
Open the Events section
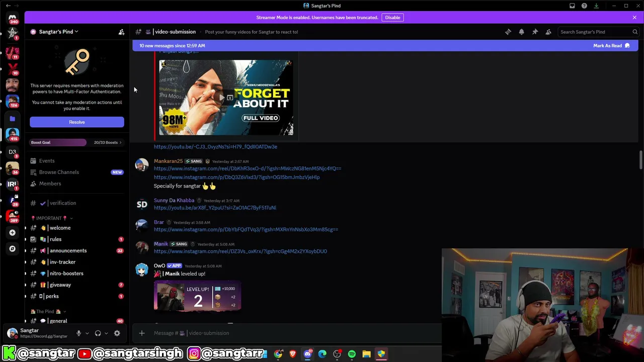[76, 161]
